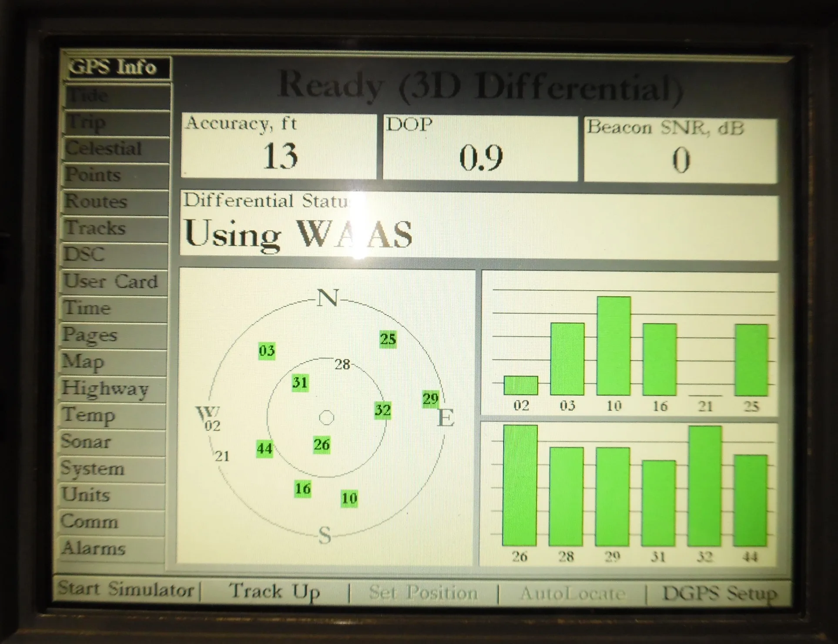Select satellite 32 on sky view
This screenshot has width=838, height=644.
coord(383,410)
